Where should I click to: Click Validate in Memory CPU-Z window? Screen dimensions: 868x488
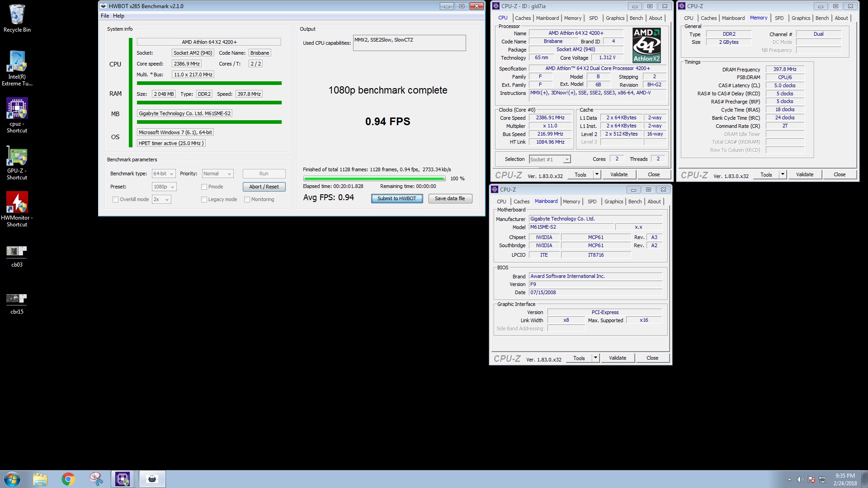tap(805, 174)
